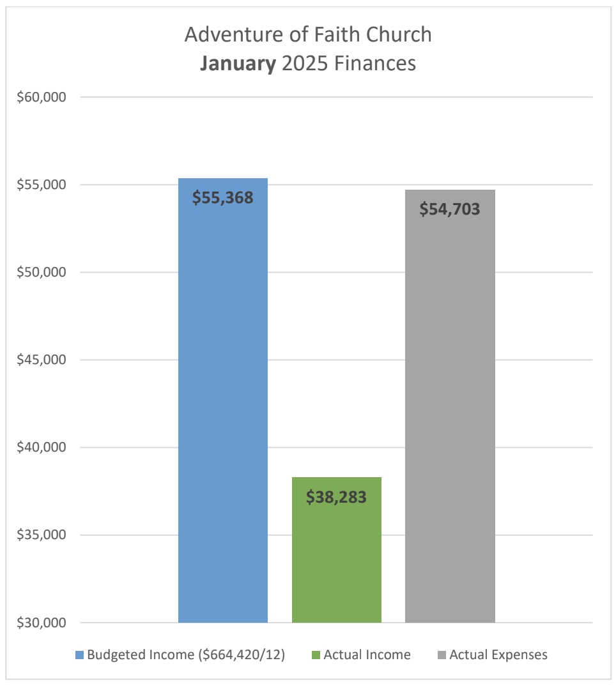Click the $40,000 axis label
Image resolution: width=616 pixels, height=686 pixels.
pyautogui.click(x=41, y=448)
